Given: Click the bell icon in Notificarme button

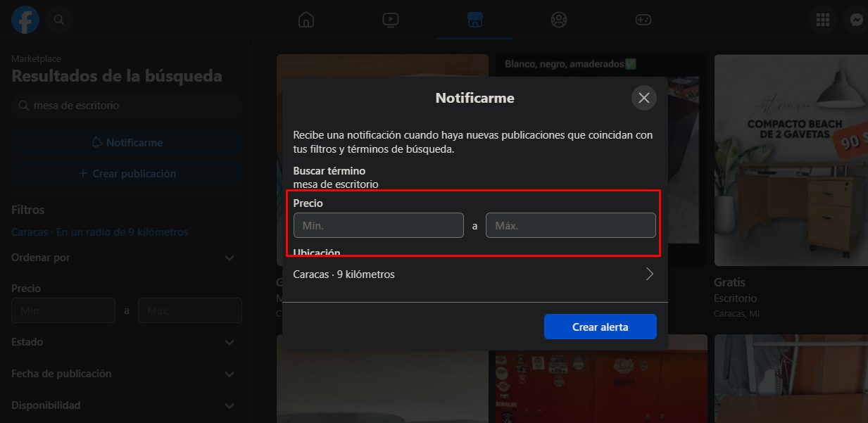Looking at the screenshot, I should pyautogui.click(x=97, y=142).
